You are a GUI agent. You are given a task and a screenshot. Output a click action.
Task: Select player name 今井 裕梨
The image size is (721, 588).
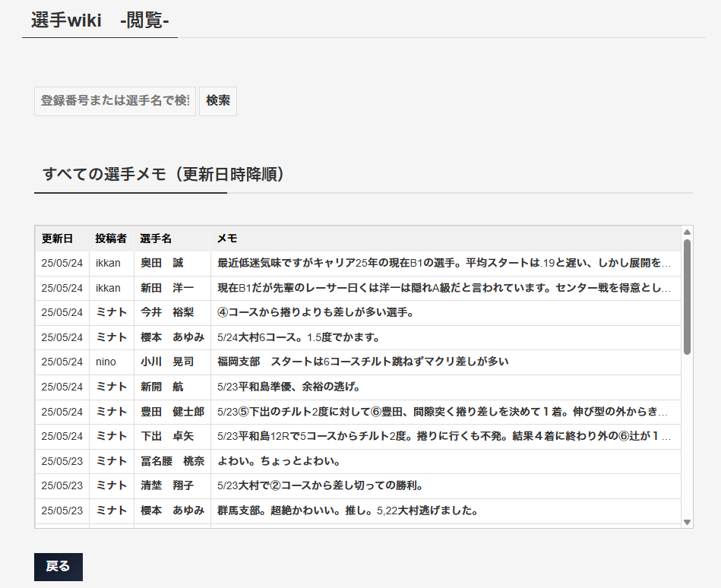(x=167, y=313)
